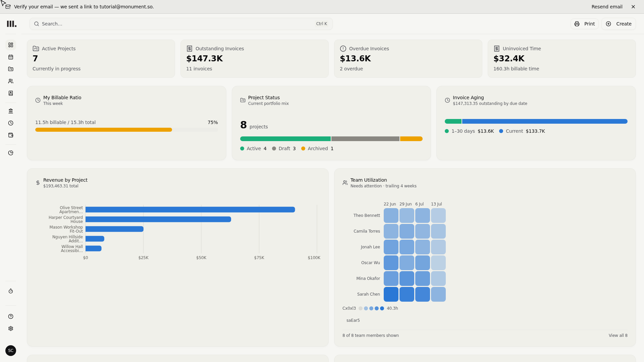Click the Create button
The image size is (644, 362).
coord(619,24)
